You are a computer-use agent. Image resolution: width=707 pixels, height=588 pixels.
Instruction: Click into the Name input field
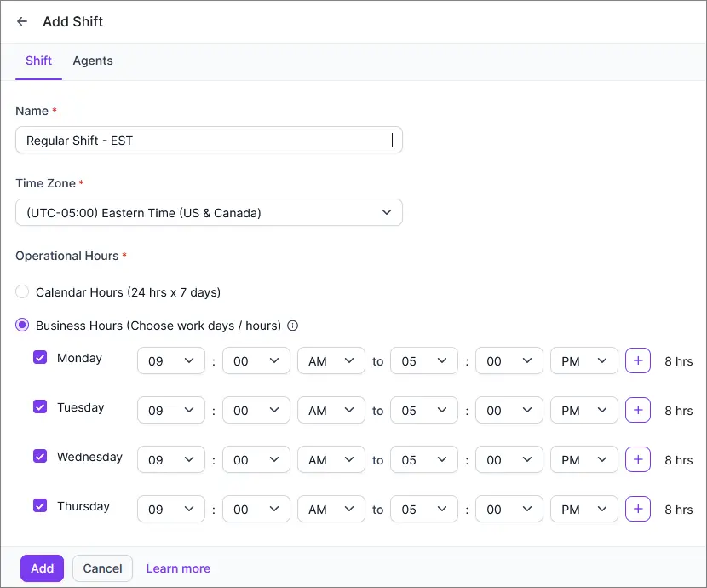coord(209,141)
